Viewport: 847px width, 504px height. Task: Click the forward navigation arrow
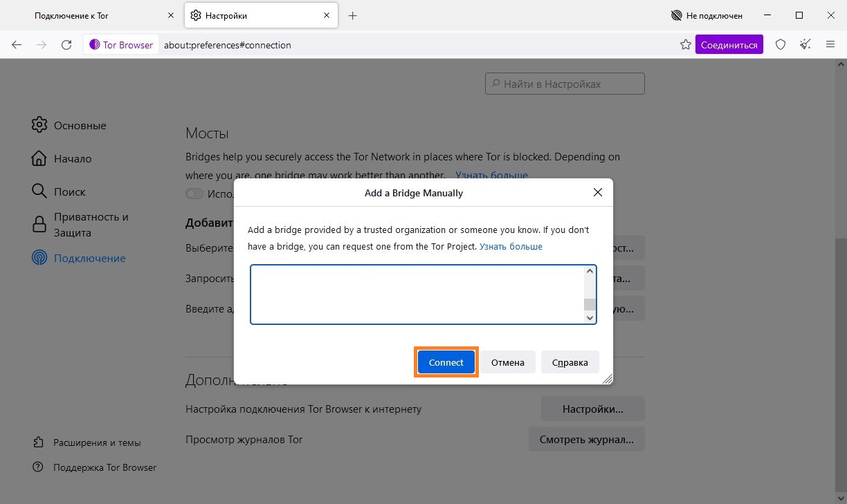click(x=42, y=45)
